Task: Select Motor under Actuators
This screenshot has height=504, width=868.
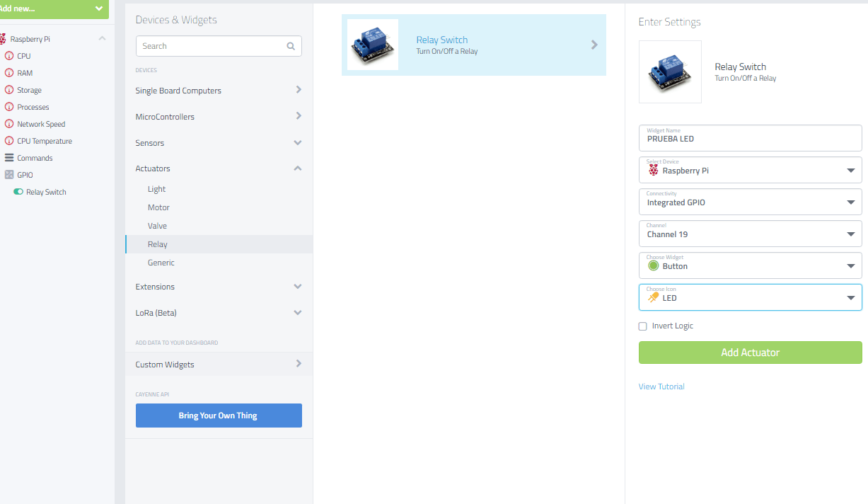Action: (x=158, y=207)
